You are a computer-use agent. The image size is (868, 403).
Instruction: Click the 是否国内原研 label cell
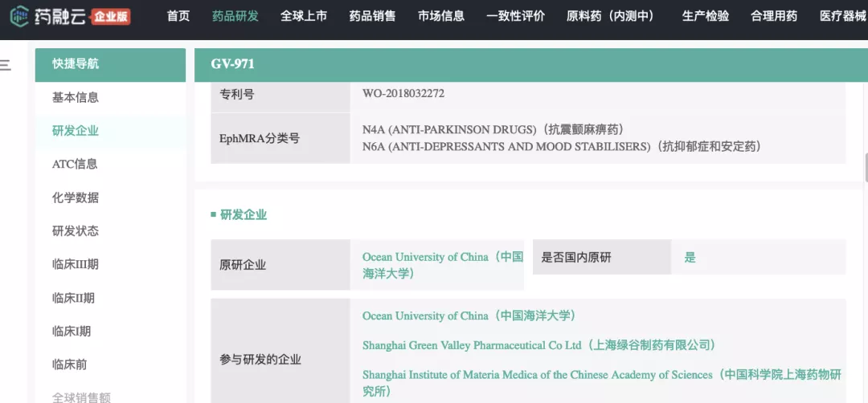pos(602,257)
